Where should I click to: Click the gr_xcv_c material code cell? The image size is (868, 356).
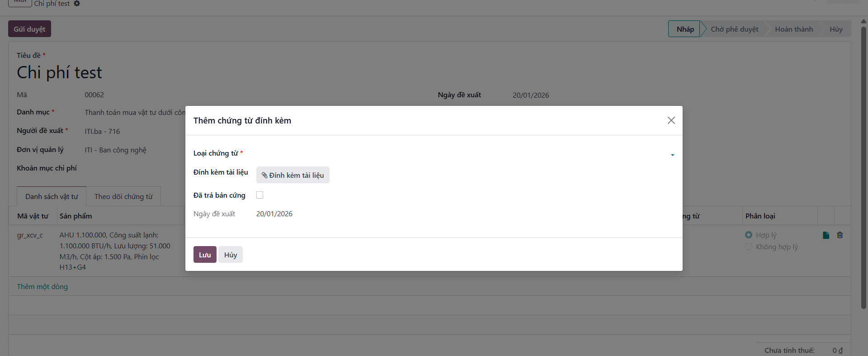click(x=30, y=235)
